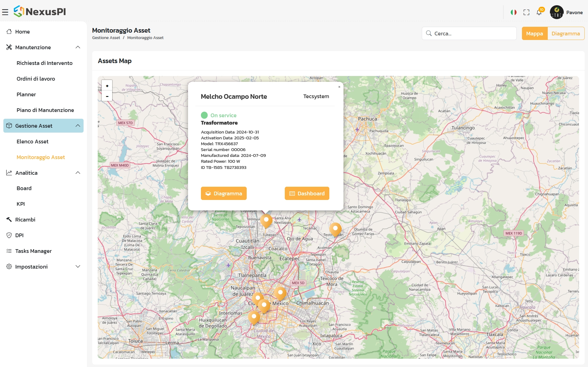Open Ricambi section
This screenshot has height=367, width=588.
coord(25,219)
